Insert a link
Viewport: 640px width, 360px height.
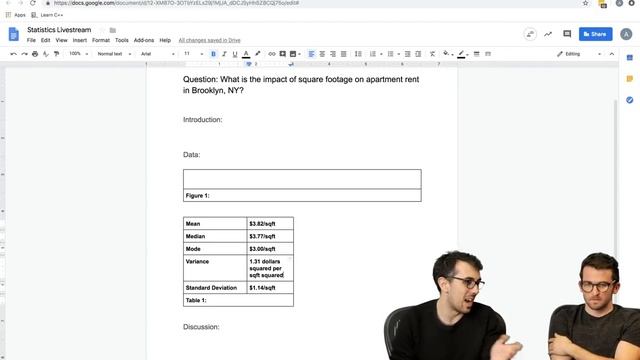[271, 54]
